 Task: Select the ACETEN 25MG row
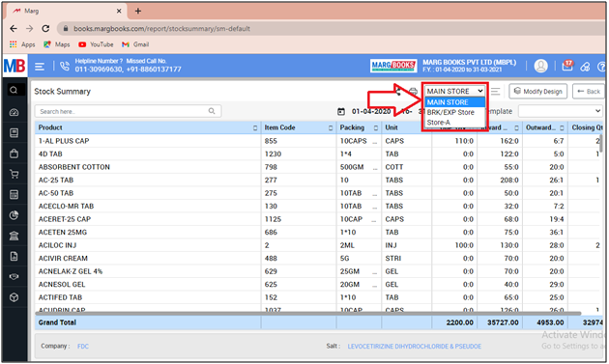click(318, 233)
